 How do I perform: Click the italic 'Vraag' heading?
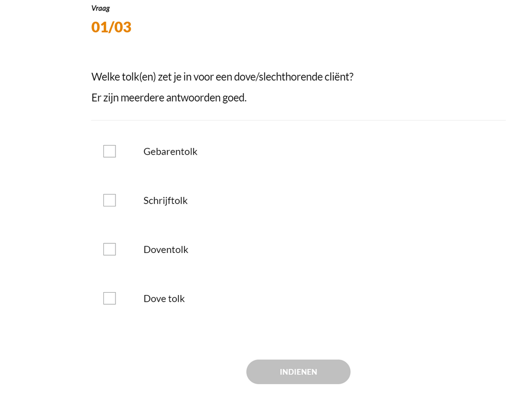coord(101,8)
